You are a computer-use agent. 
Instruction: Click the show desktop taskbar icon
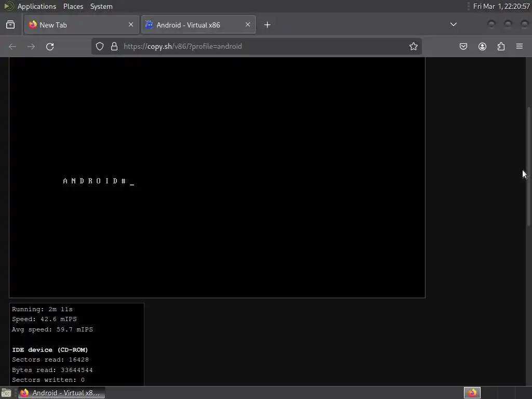6,393
